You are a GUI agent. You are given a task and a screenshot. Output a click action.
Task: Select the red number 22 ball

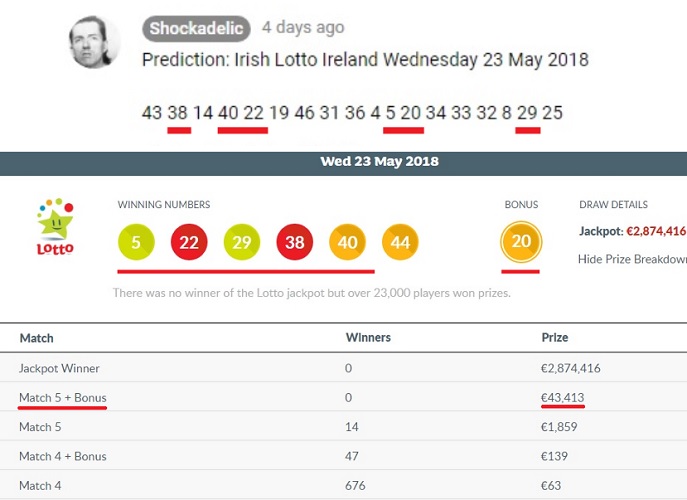[x=189, y=242]
